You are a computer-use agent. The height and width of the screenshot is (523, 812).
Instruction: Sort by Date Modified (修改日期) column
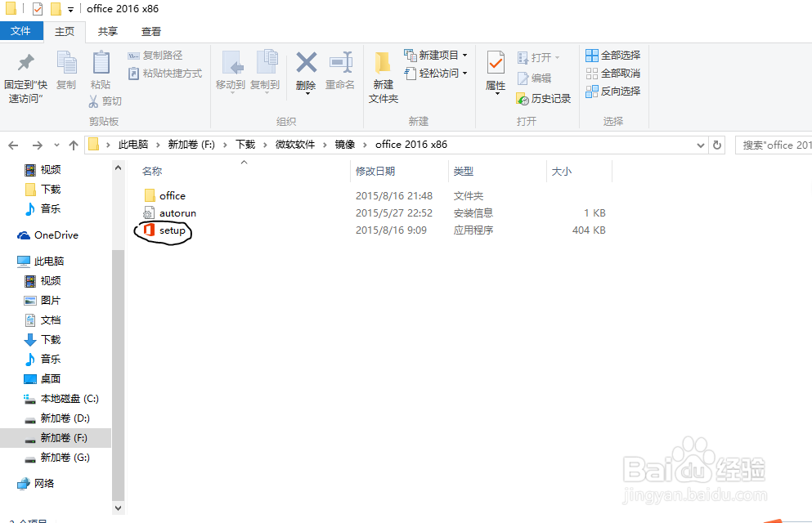pos(375,172)
